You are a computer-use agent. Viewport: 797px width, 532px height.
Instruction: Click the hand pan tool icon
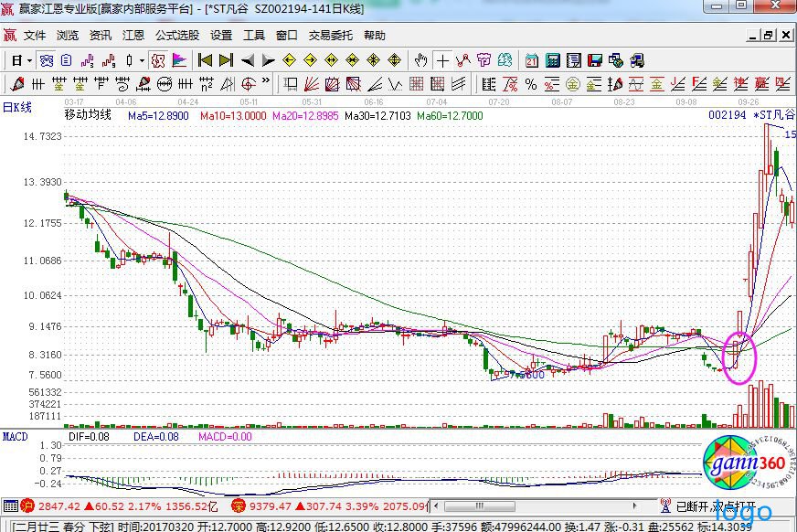(420, 60)
